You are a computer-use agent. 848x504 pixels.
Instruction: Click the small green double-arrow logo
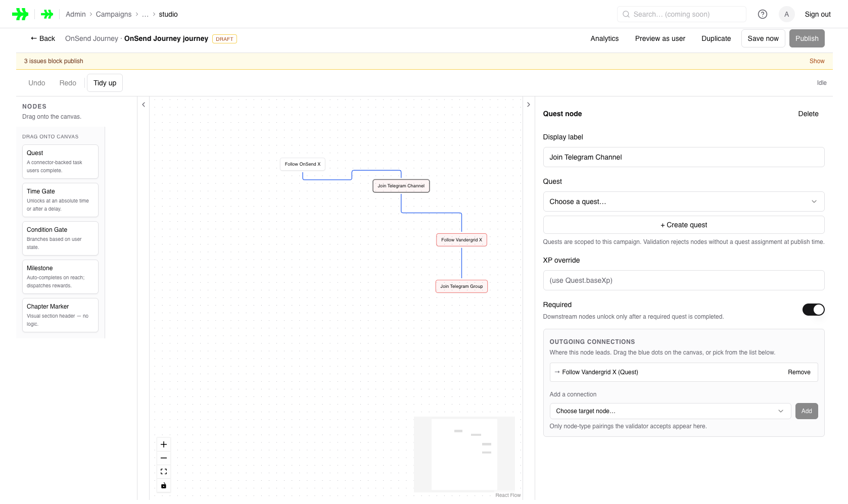click(47, 14)
